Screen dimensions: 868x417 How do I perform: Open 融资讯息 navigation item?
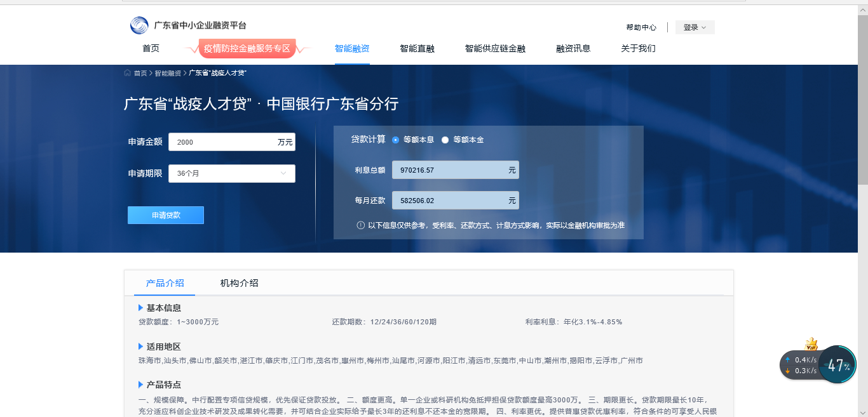tap(573, 48)
